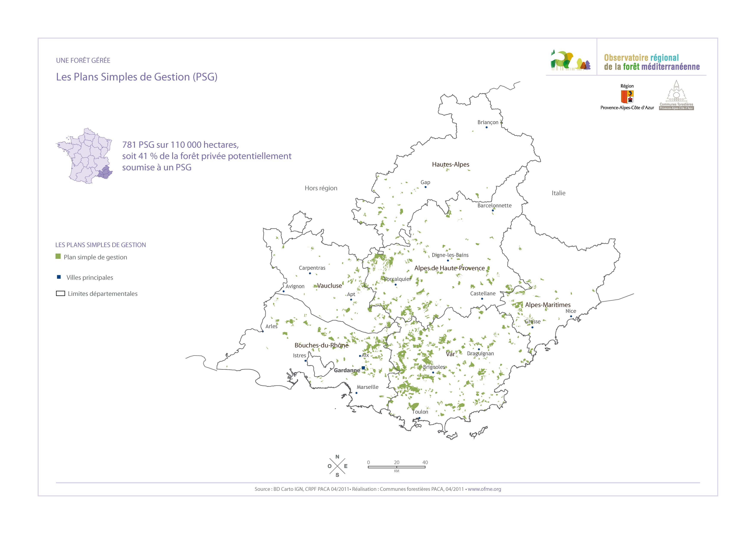
Task: Click the 'Briançon' city label
Action: point(488,122)
